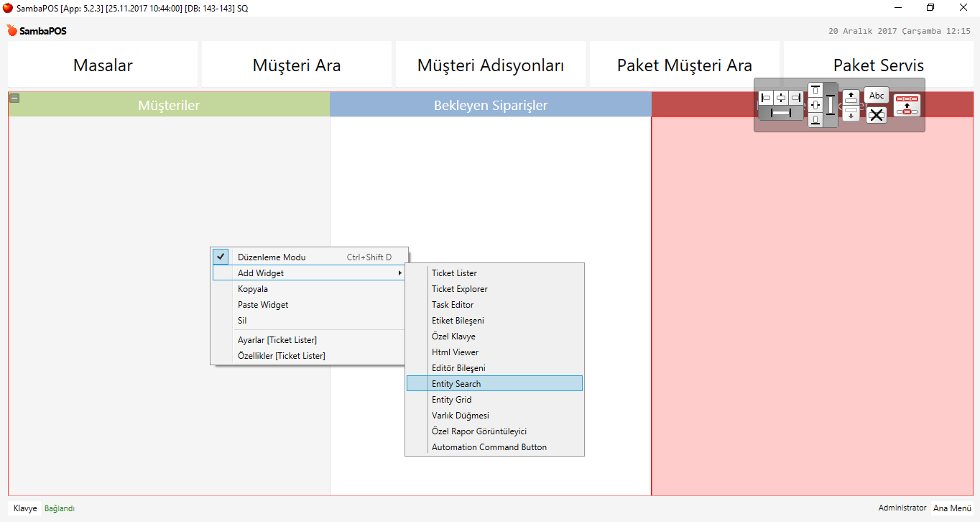Open the Masalar screen
The width and height of the screenshot is (980, 522).
[x=103, y=65]
